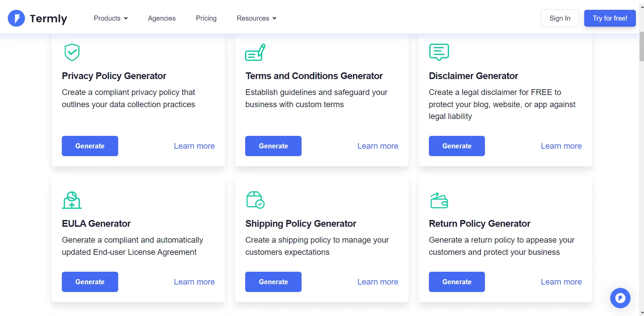
Task: Learn more about the Disclaimer Generator
Action: [561, 146]
